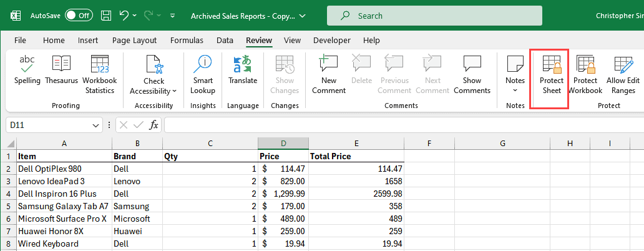644x251 pixels.
Task: Select the Wired Keyboard cell
Action: (64, 244)
